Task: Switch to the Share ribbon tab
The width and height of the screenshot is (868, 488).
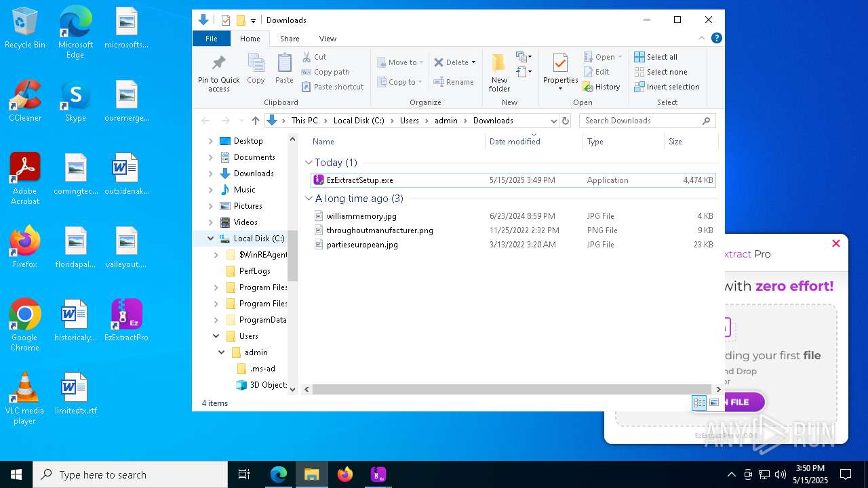Action: point(290,39)
